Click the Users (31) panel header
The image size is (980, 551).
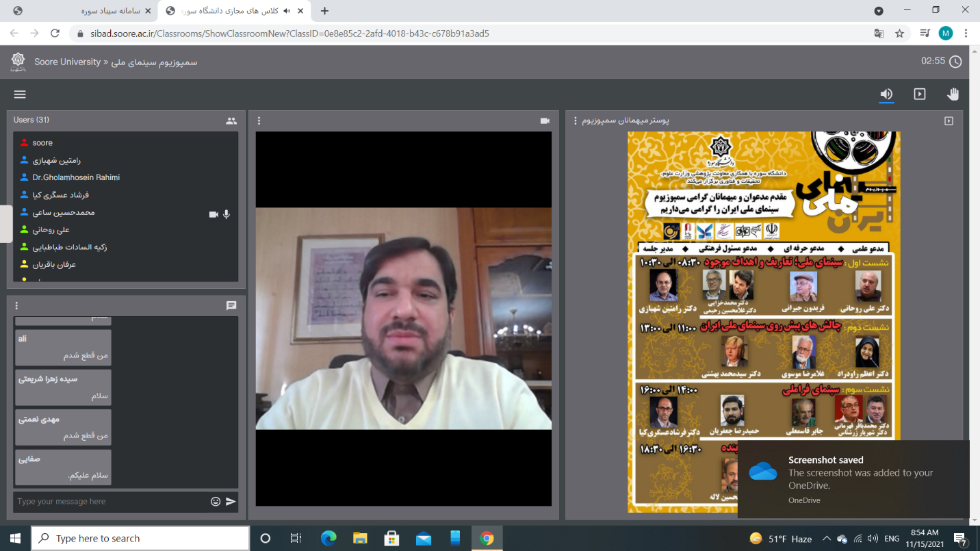(31, 120)
